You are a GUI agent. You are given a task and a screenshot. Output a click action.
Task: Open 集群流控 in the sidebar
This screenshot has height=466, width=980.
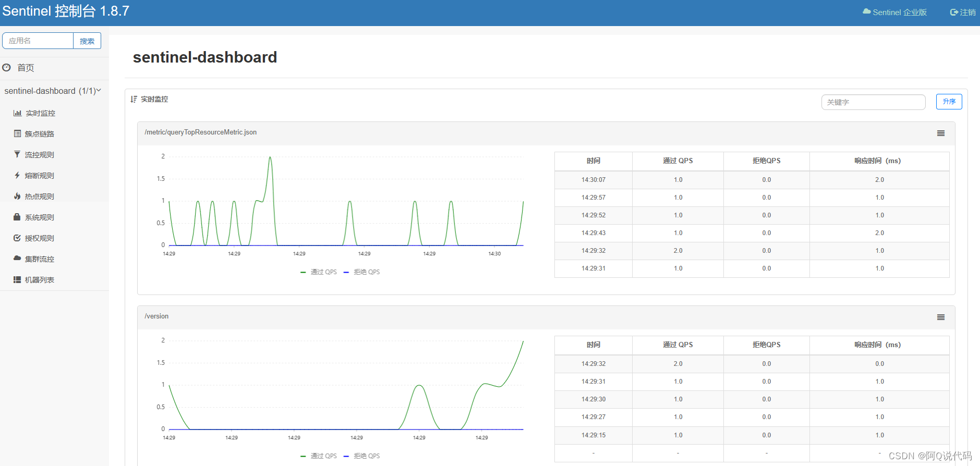40,259
